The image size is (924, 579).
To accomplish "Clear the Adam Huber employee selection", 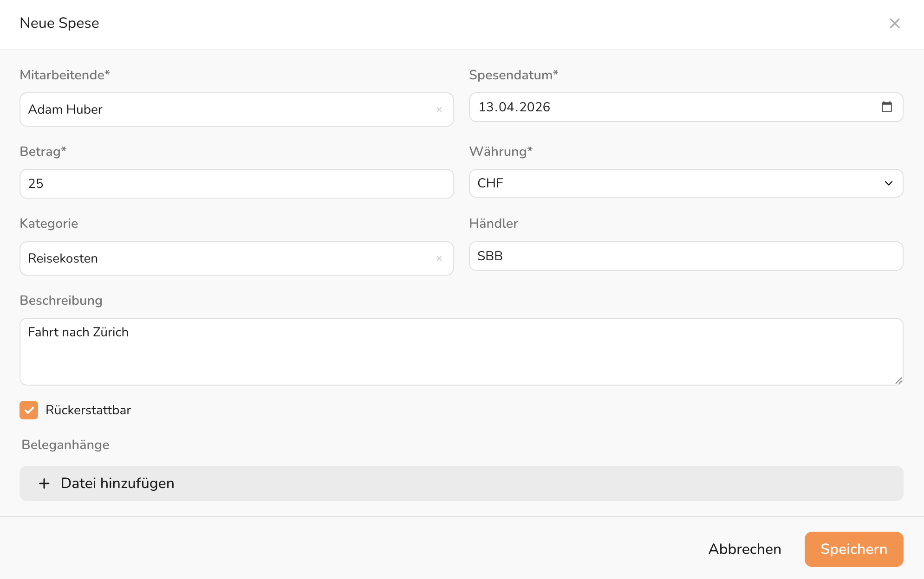I will [439, 109].
